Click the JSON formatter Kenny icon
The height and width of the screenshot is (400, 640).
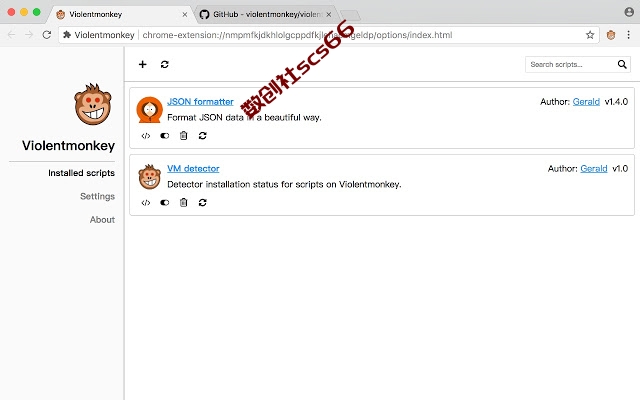(x=149, y=110)
